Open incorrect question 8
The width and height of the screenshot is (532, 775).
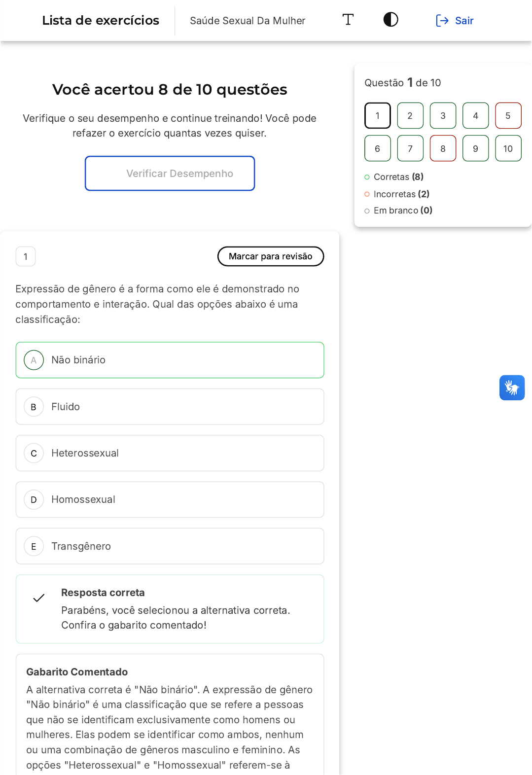pyautogui.click(x=443, y=148)
